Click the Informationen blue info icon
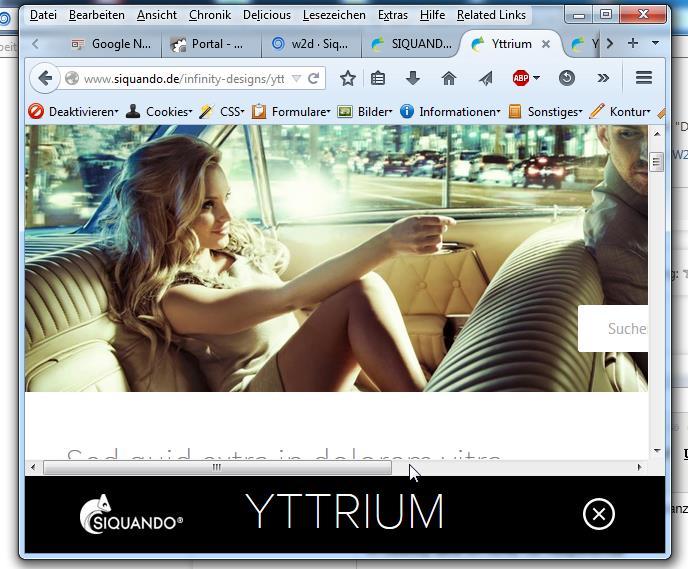The width and height of the screenshot is (688, 569). coord(407,111)
